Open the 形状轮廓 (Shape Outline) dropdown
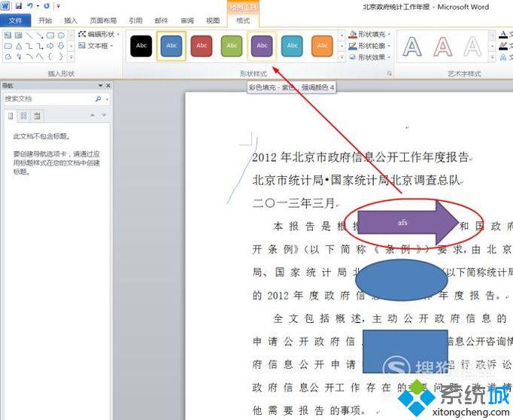The width and height of the screenshot is (513, 420). (370, 45)
